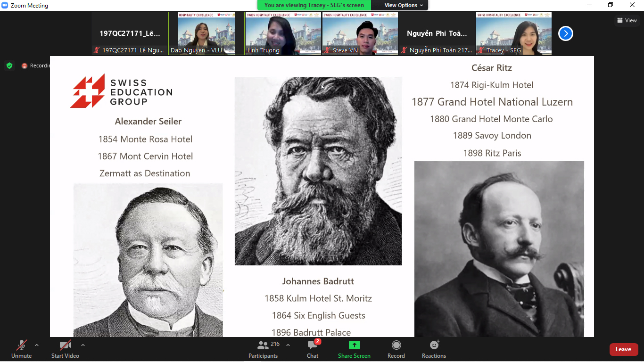Image resolution: width=644 pixels, height=362 pixels.
Task: Click the Alexander Seiler portrait
Action: pos(148,260)
